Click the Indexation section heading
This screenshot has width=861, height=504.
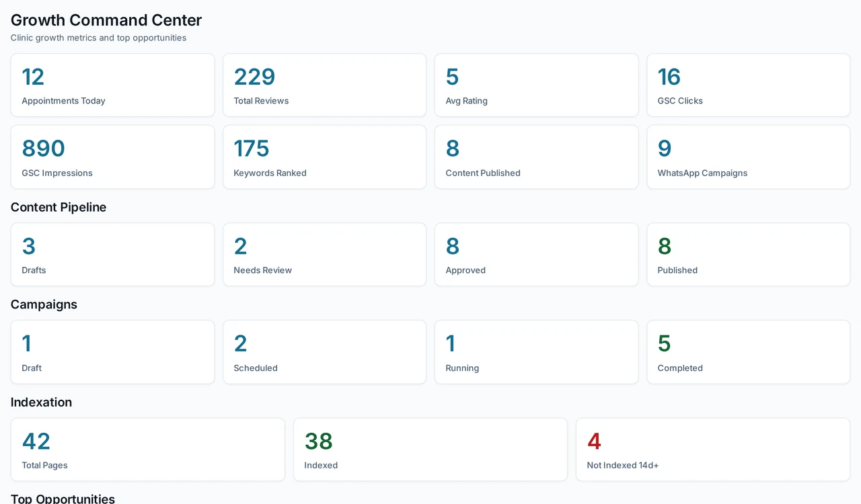(41, 402)
